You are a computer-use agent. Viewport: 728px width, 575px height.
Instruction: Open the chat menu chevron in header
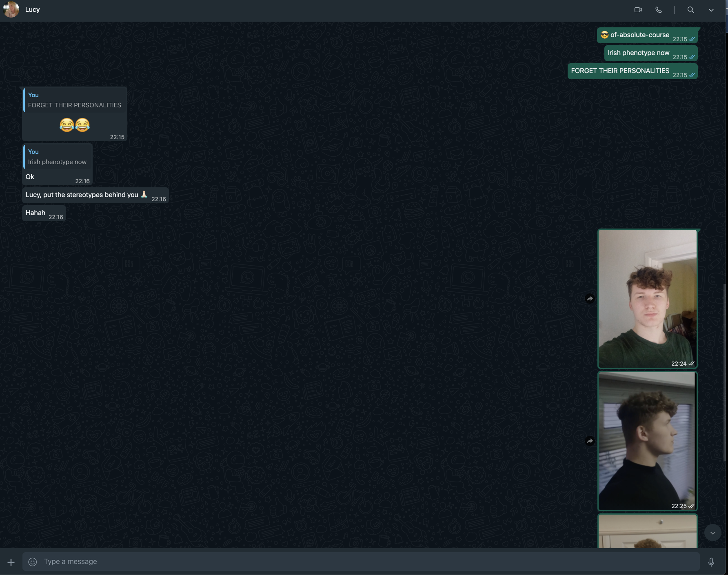click(x=711, y=10)
